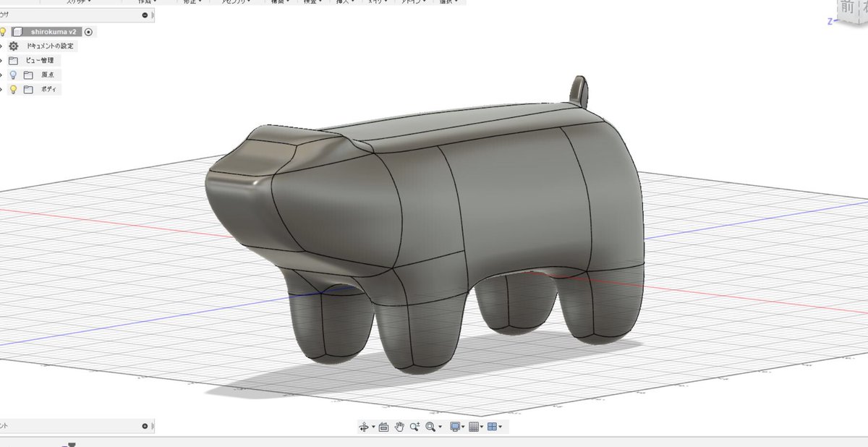Expand the Grid and Snaps dropdown arrow
This screenshot has width=868, height=447.
click(x=482, y=427)
